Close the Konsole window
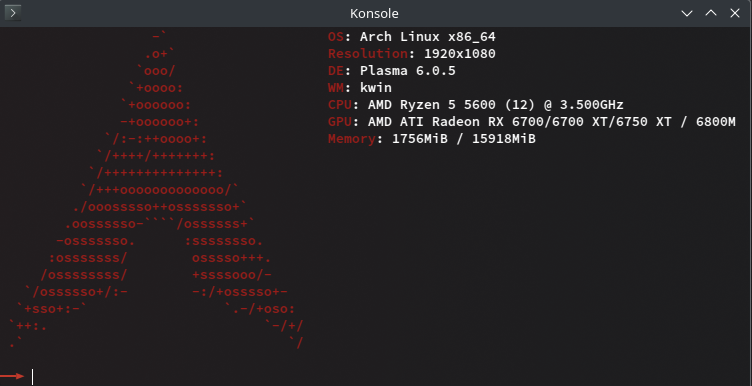This screenshot has width=752, height=386. coord(735,13)
